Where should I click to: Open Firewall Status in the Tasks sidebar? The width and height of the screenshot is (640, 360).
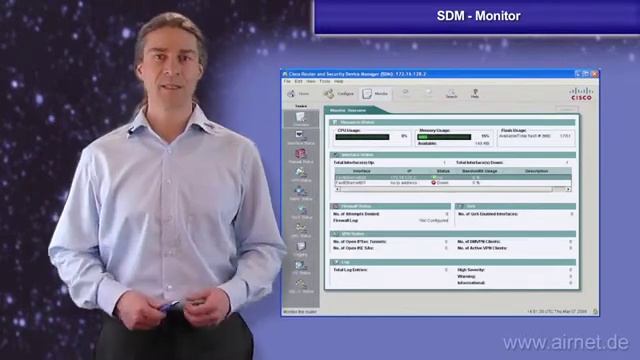pos(301,156)
